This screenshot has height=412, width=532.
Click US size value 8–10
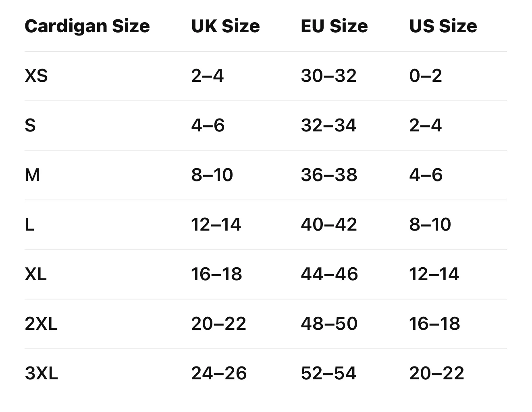point(430,225)
